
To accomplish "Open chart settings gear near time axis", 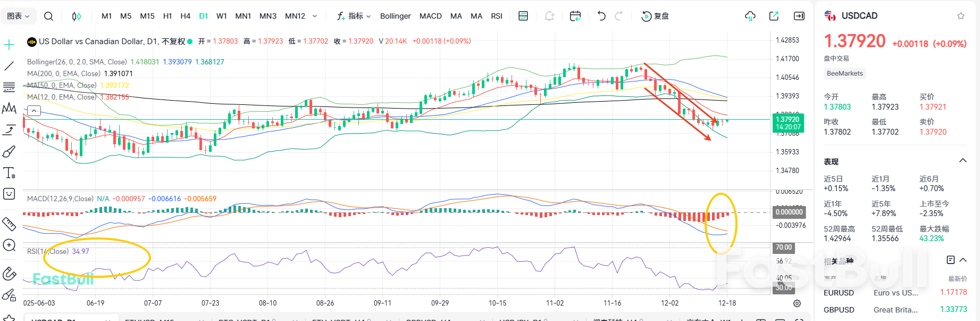I will pyautogui.click(x=797, y=303).
